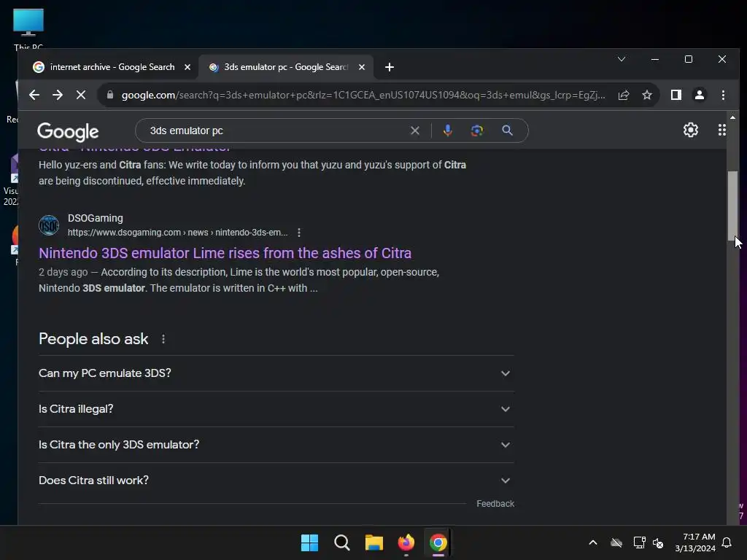Image resolution: width=747 pixels, height=560 pixels.
Task: Expand "Does Citra still work?" question
Action: (276, 481)
